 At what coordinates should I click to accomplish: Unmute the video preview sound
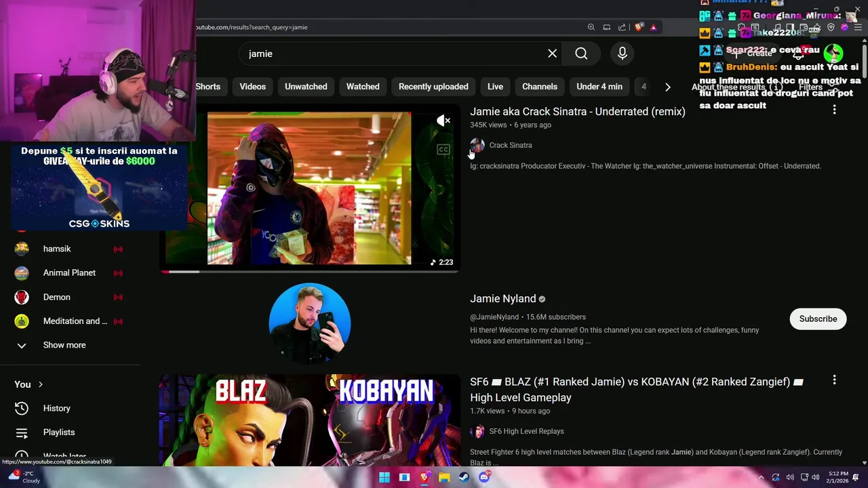tap(443, 121)
